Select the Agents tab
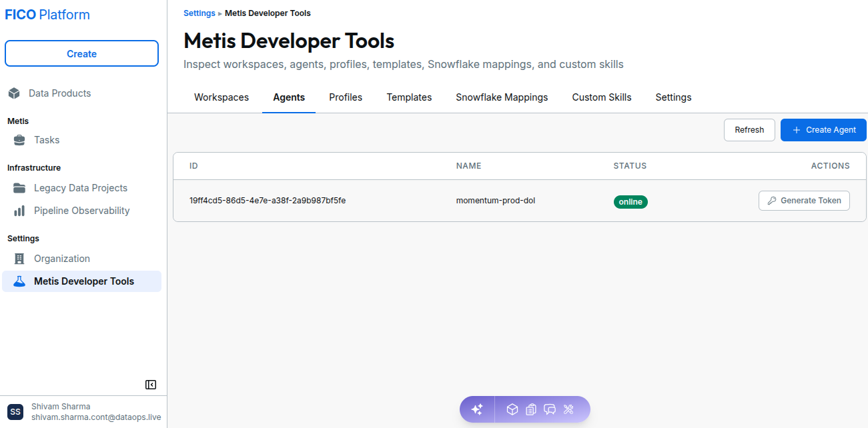 (x=289, y=97)
